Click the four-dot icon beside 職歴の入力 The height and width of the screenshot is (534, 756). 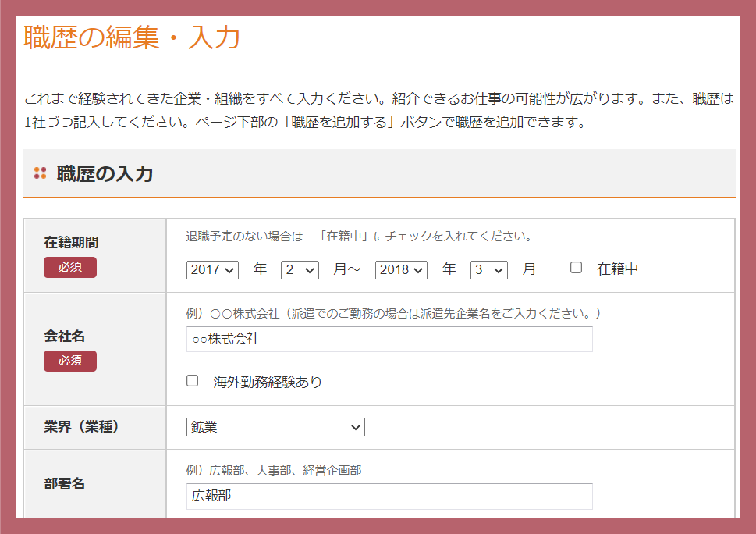pos(41,173)
